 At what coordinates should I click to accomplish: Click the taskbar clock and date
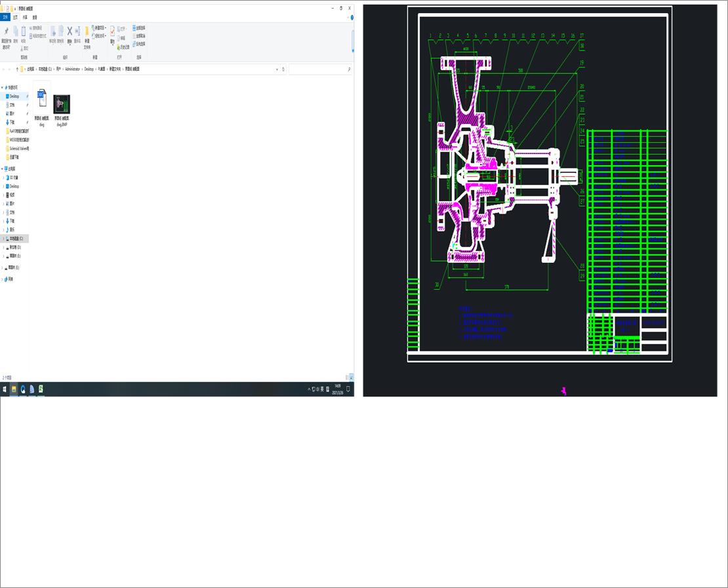pos(338,389)
